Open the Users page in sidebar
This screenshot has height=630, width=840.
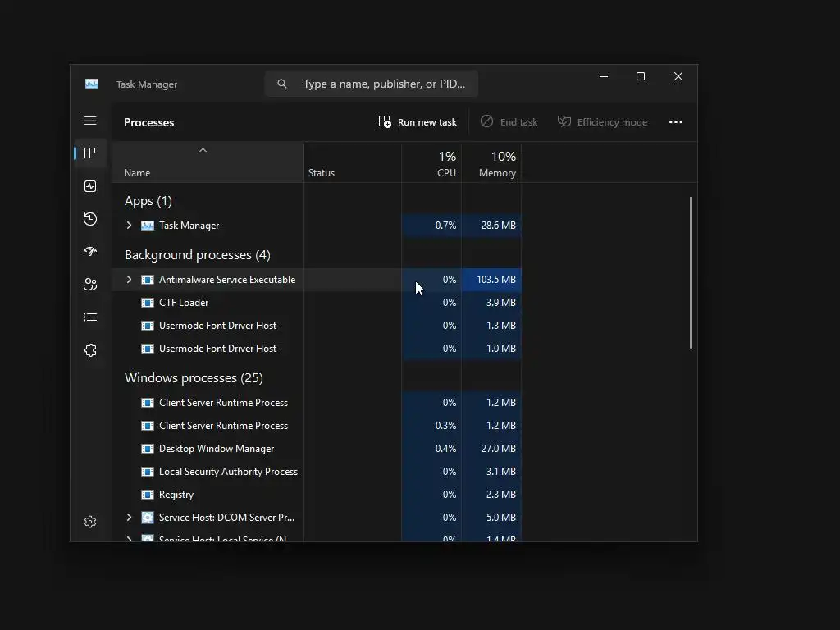90,285
